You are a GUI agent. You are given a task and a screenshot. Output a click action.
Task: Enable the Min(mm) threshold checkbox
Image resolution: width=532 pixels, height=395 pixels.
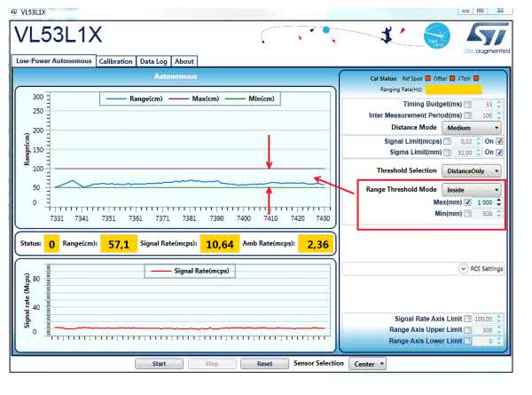[x=468, y=214]
